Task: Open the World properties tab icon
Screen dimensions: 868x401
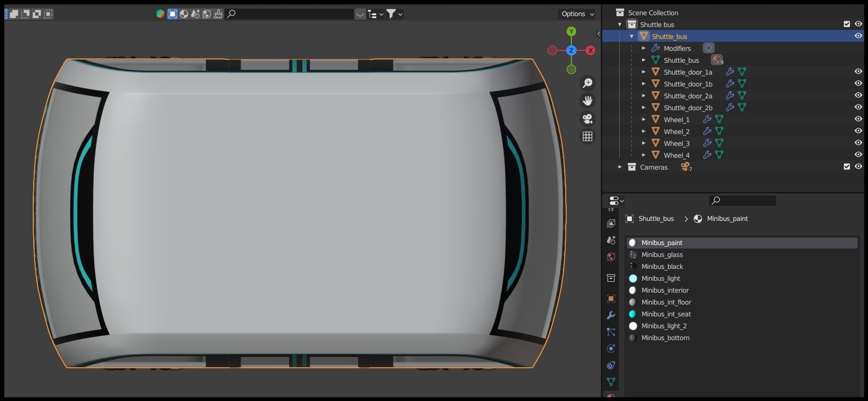Action: (611, 257)
